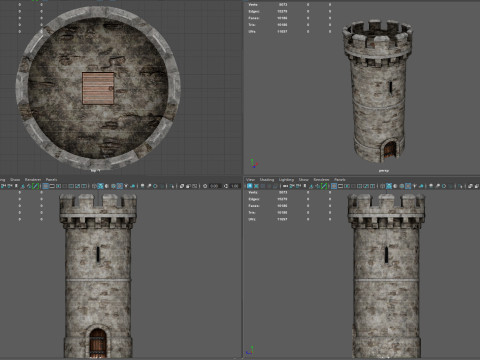
Task: Enable multisample anti-aliasing in side-view panel
Action: pyautogui.click(x=444, y=186)
